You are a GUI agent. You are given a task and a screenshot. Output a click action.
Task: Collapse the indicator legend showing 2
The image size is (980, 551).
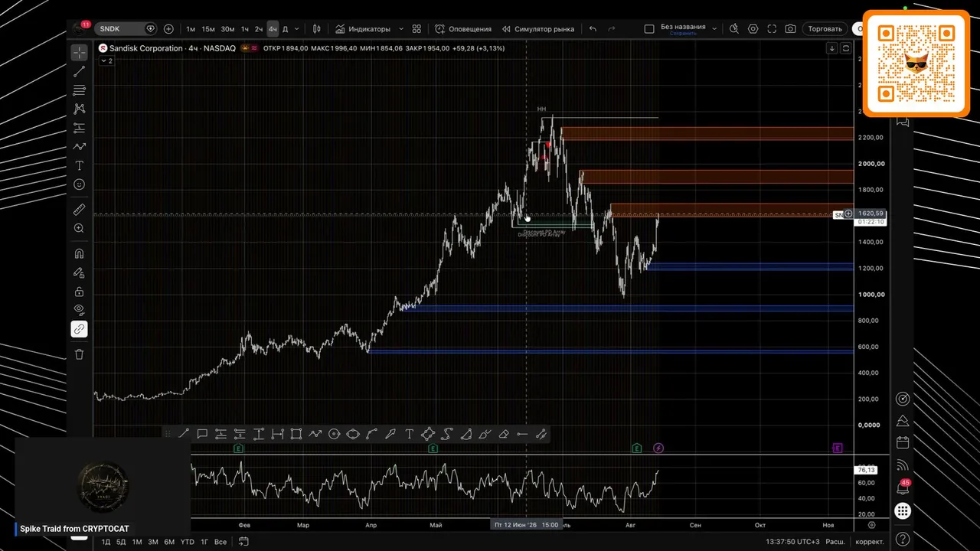tap(107, 60)
